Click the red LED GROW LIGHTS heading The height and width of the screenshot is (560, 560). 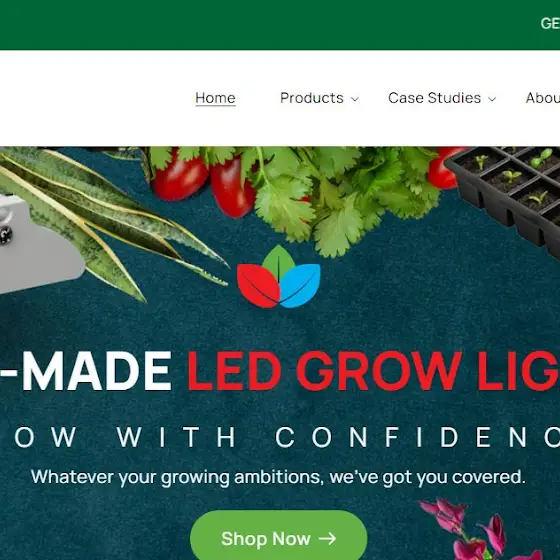pyautogui.click(x=373, y=371)
